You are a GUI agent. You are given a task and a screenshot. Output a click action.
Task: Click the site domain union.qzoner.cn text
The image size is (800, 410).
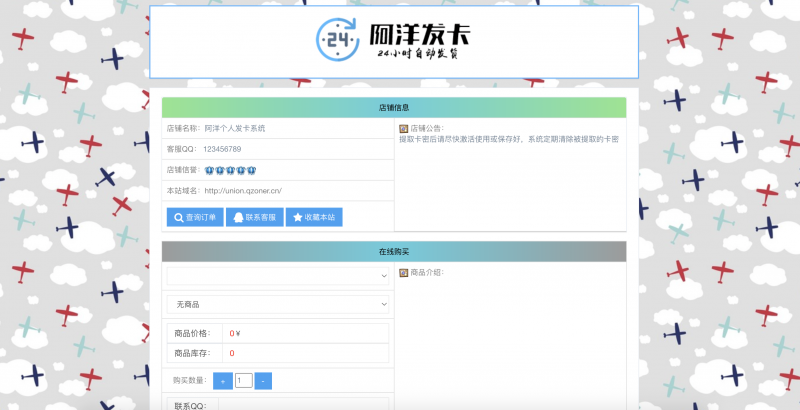click(243, 190)
